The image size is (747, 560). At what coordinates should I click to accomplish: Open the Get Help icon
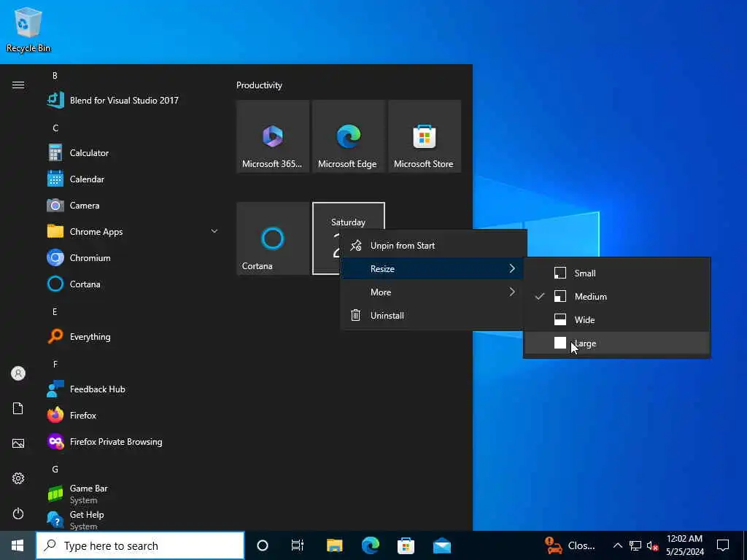pyautogui.click(x=55, y=519)
